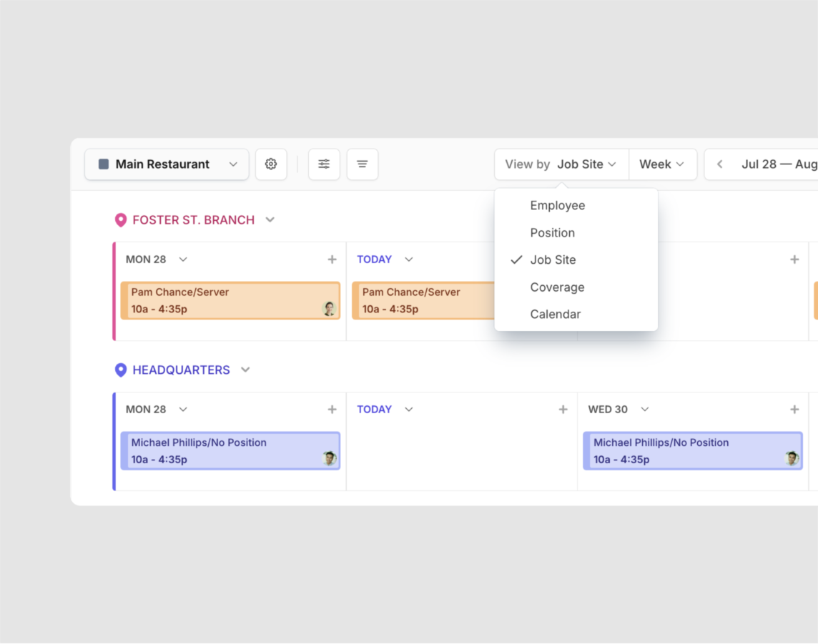Screen dimensions: 818x644
Task: Add shift on Foster Wed column
Action: point(794,259)
